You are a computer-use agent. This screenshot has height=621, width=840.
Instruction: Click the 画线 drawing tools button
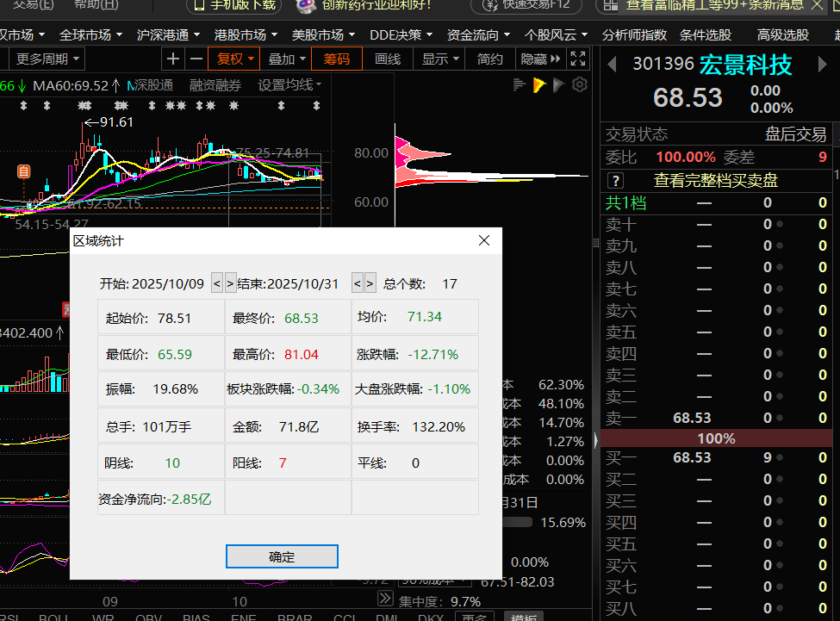click(388, 59)
